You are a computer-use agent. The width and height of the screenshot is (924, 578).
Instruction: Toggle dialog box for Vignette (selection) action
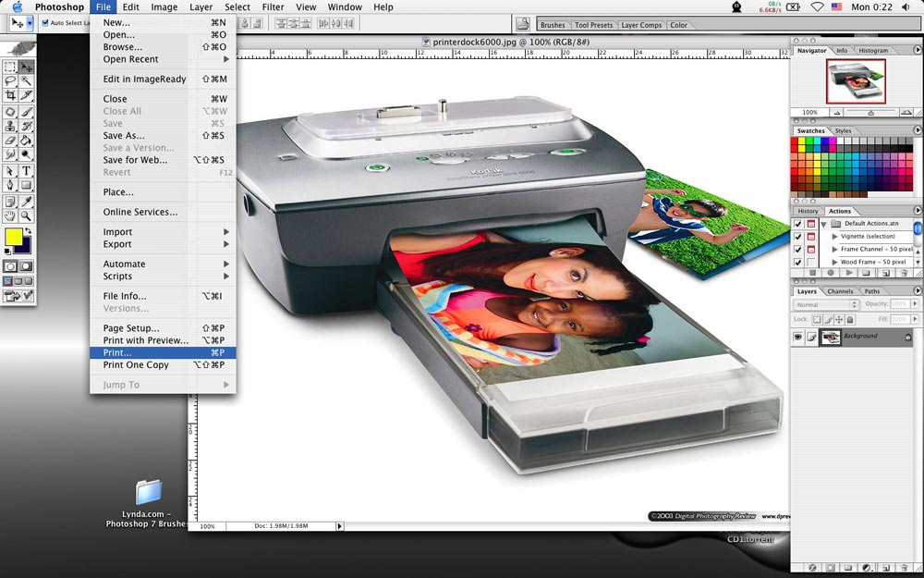click(811, 237)
